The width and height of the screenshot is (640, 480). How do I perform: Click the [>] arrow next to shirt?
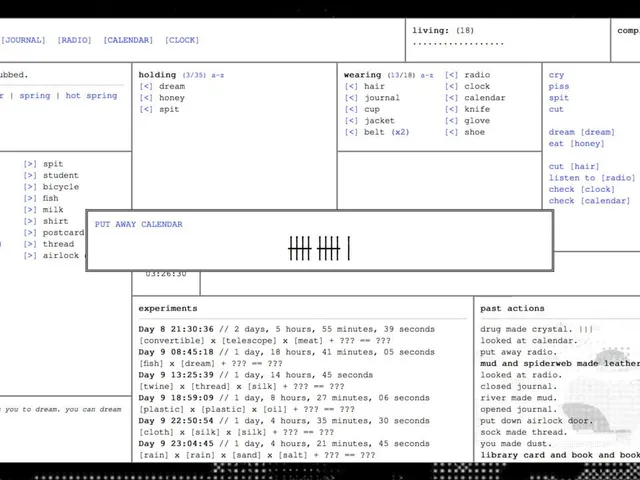30,221
